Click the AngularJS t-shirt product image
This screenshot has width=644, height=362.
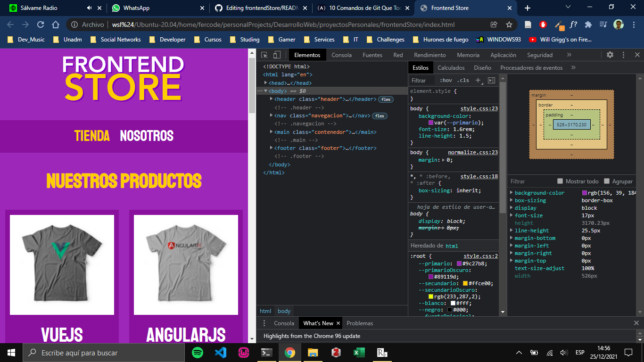(x=186, y=265)
